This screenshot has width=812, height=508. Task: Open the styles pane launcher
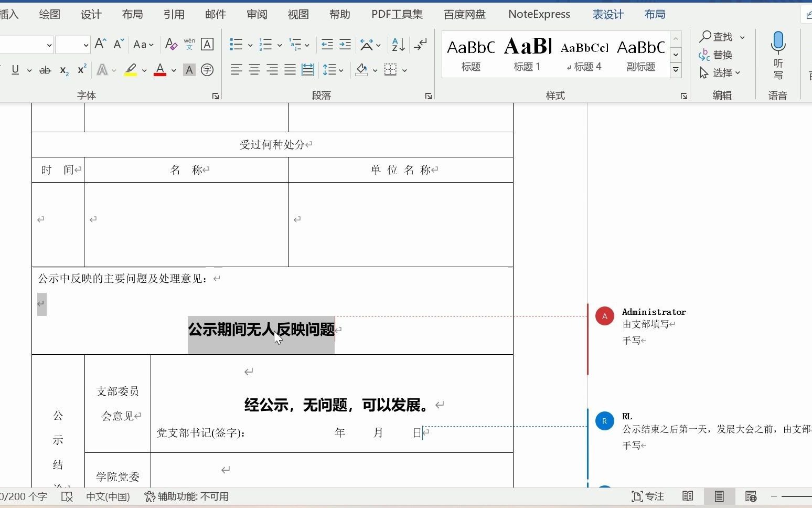[x=684, y=96]
